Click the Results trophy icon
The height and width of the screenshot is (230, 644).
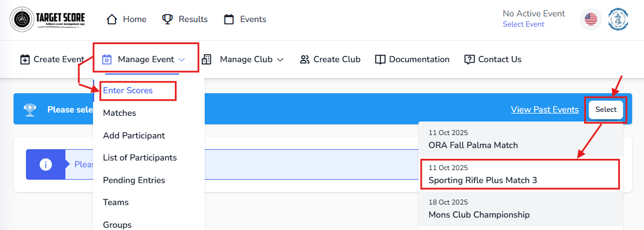167,19
